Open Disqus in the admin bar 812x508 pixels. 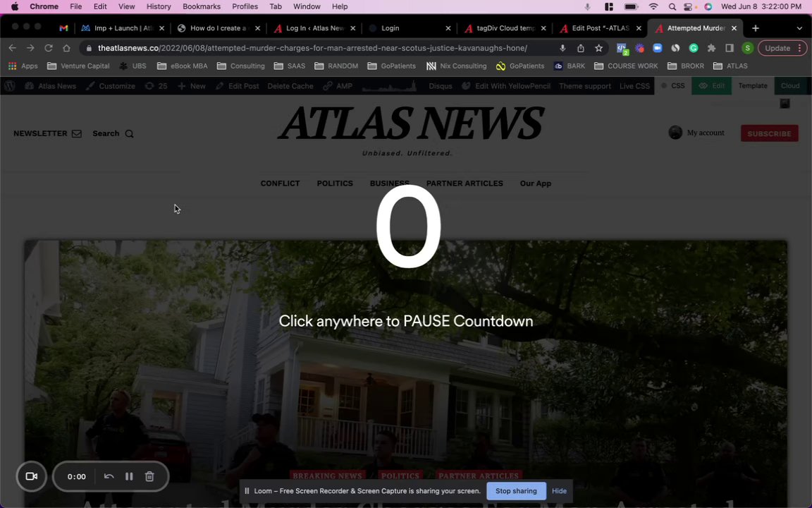click(440, 86)
